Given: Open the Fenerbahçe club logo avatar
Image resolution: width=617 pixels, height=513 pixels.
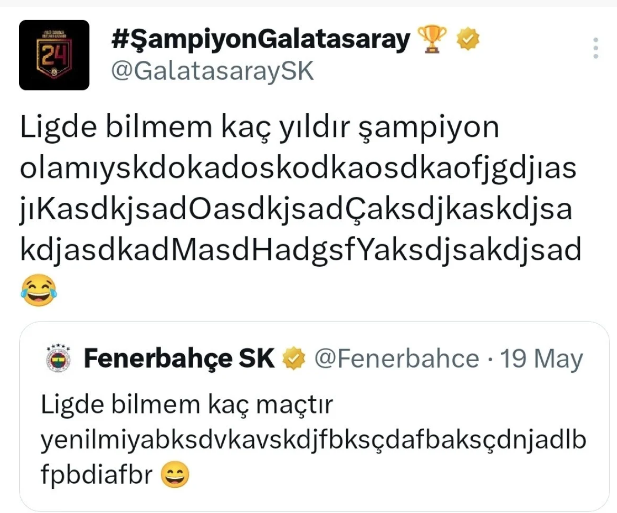Looking at the screenshot, I should pyautogui.click(x=58, y=358).
